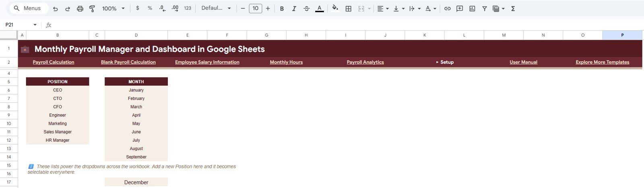
Task: Open the User Manual link
Action: (x=523, y=62)
